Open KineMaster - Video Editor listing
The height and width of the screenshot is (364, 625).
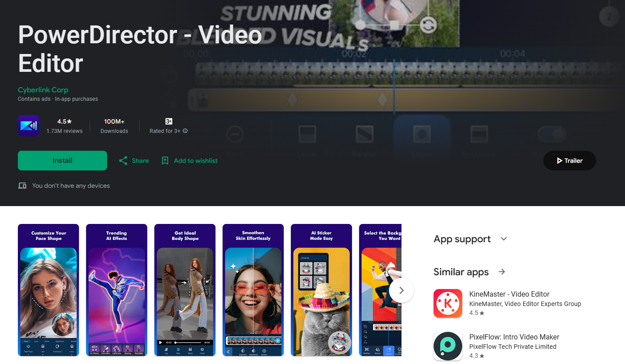click(509, 294)
